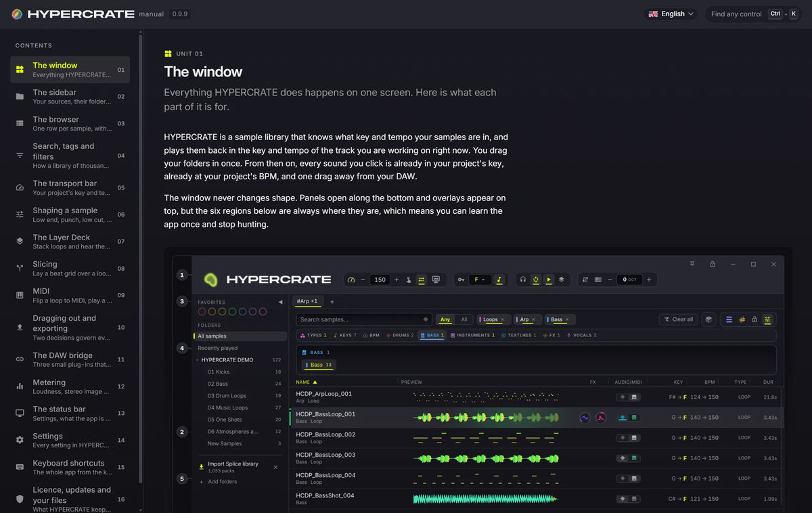The width and height of the screenshot is (812, 513).
Task: Click the Slicing unit icon
Action: click(x=20, y=268)
